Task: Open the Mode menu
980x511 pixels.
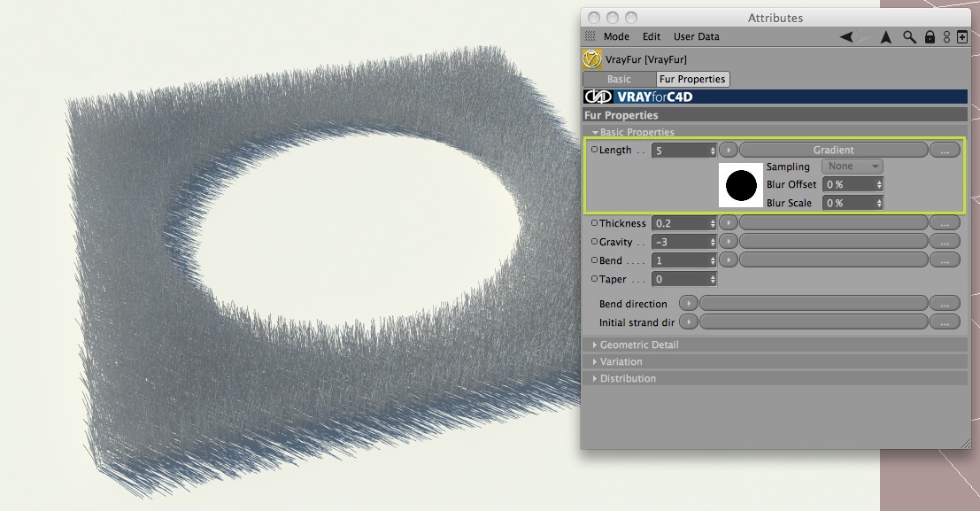Action: [x=616, y=37]
